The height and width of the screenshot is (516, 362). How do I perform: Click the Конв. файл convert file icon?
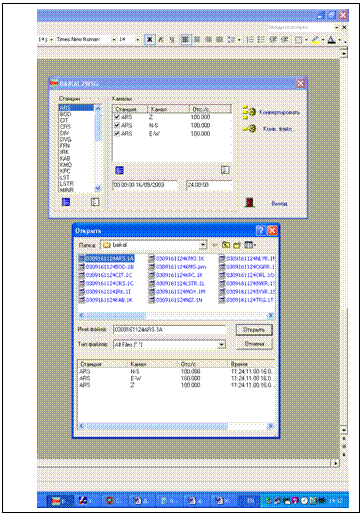pos(250,128)
